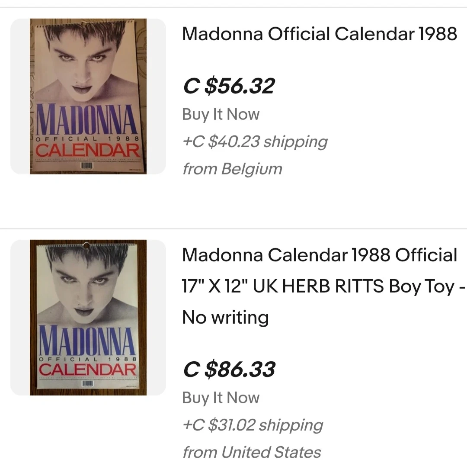Open the 'Madonna Calendar 1988 Official' listing title
This screenshot has width=467, height=476.
click(320, 255)
